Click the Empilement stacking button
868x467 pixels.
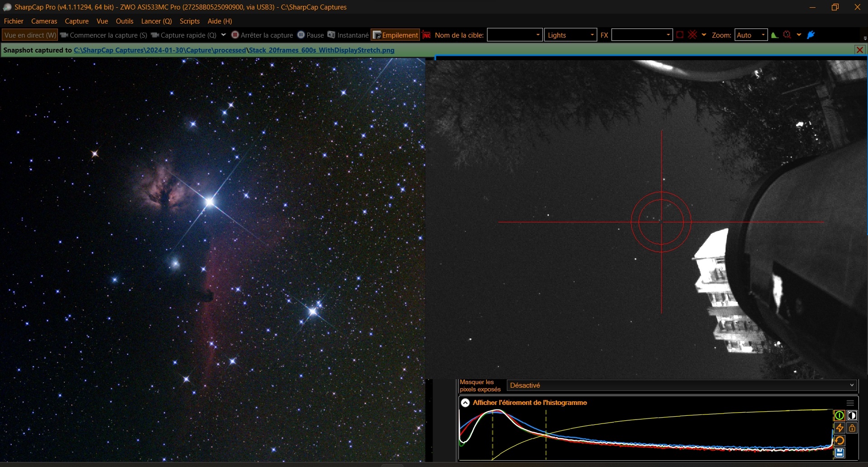[x=396, y=35]
